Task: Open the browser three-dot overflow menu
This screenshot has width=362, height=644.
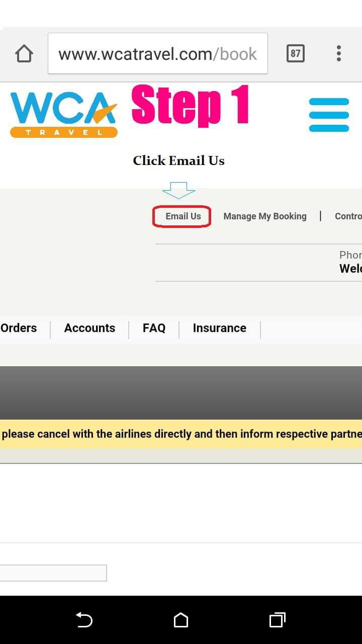Action: pos(339,53)
